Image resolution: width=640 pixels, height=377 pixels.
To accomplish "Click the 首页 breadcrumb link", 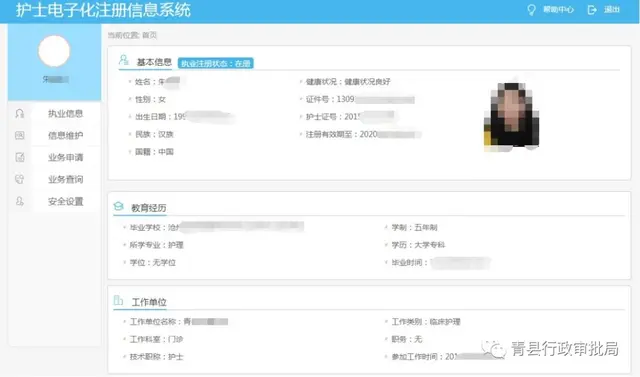I will pos(149,35).
